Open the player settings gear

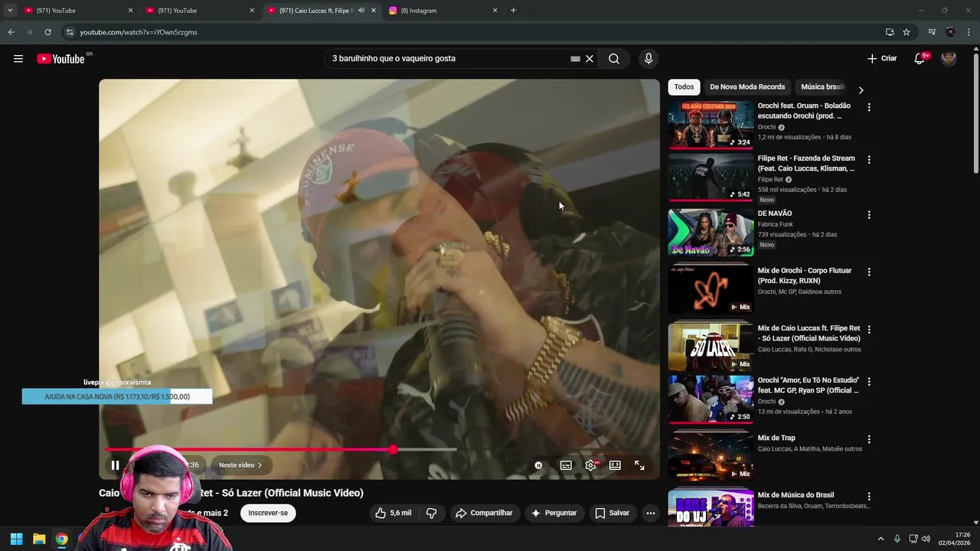(x=590, y=465)
